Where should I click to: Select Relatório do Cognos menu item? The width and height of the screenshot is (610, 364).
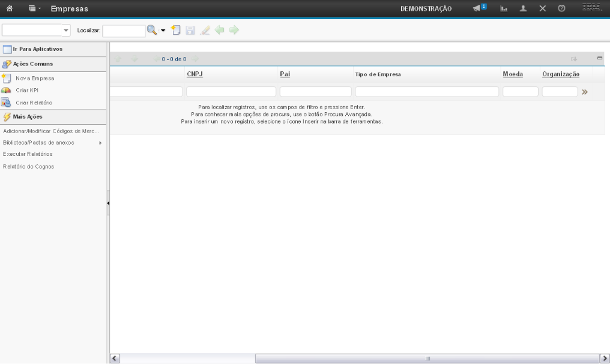coord(28,166)
